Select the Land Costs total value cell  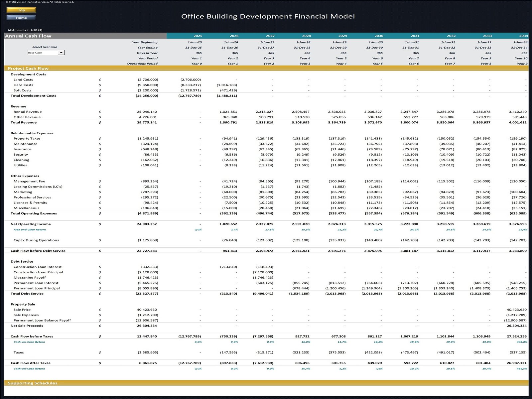[x=148, y=80]
